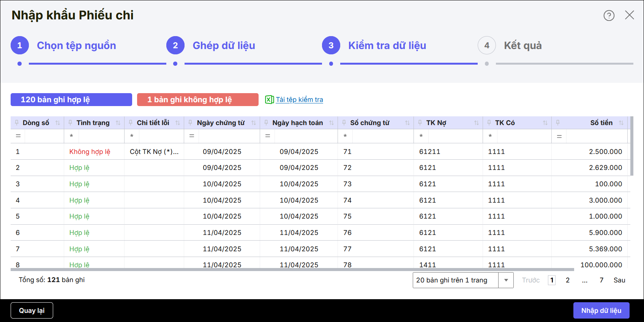
Task: Pin the Số chứng từ column
Action: [x=344, y=123]
